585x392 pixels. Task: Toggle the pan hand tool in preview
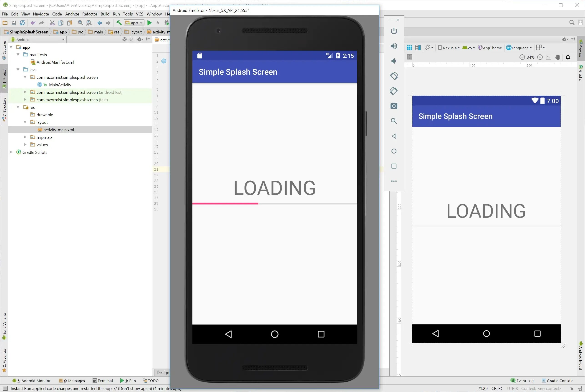[x=557, y=57]
